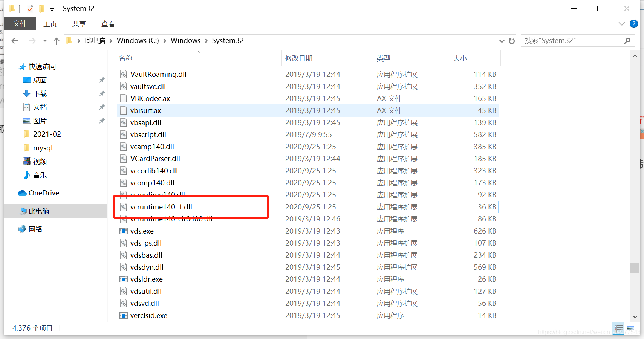Open 2021-02 folder in sidebar

[x=47, y=134]
